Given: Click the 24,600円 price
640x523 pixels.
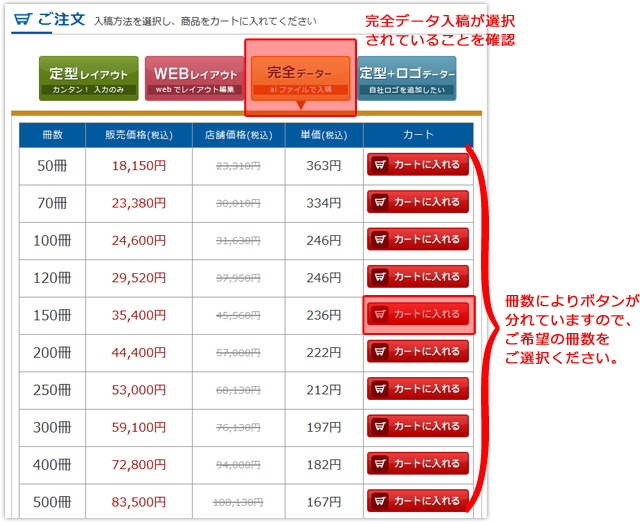Looking at the screenshot, I should click(139, 240).
